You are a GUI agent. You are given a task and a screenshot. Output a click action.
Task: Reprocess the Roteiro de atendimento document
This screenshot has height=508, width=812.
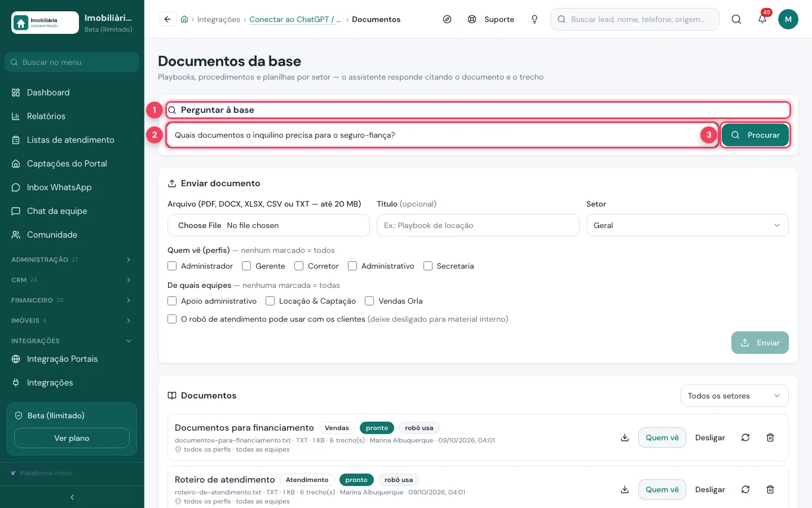745,489
